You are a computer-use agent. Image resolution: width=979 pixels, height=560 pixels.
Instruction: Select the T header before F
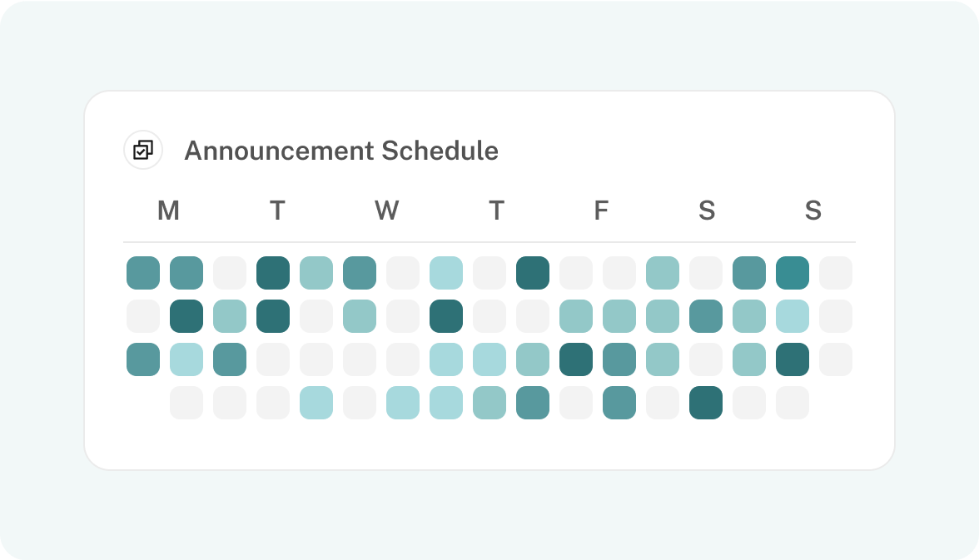click(x=496, y=211)
